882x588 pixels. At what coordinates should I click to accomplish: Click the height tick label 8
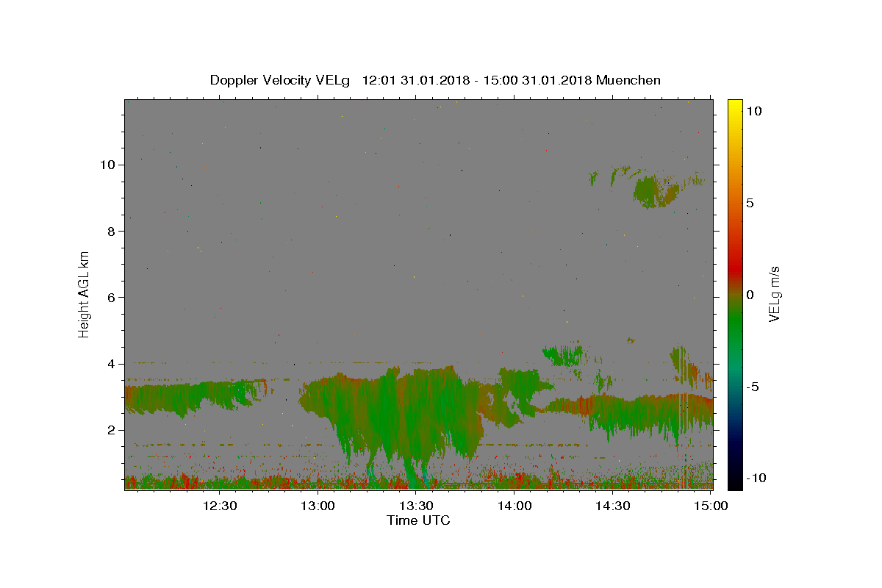112,231
